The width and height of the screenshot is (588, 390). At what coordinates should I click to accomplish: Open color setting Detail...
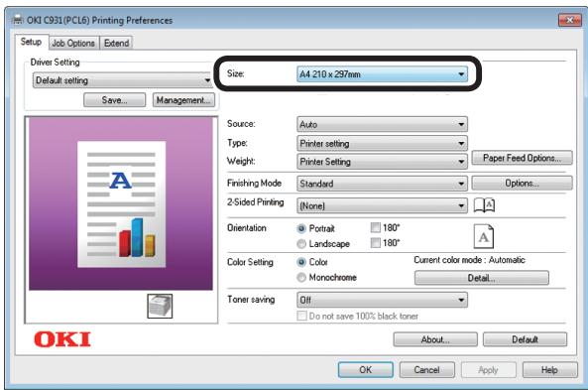coord(482,278)
